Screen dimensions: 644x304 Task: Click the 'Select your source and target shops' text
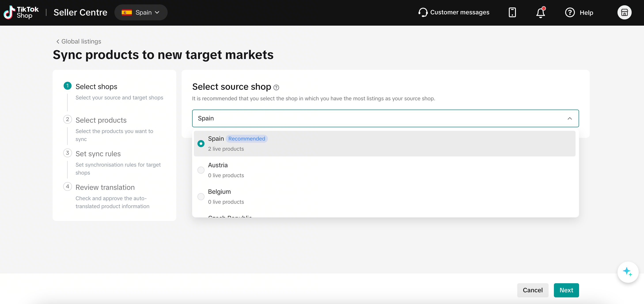[119, 97]
